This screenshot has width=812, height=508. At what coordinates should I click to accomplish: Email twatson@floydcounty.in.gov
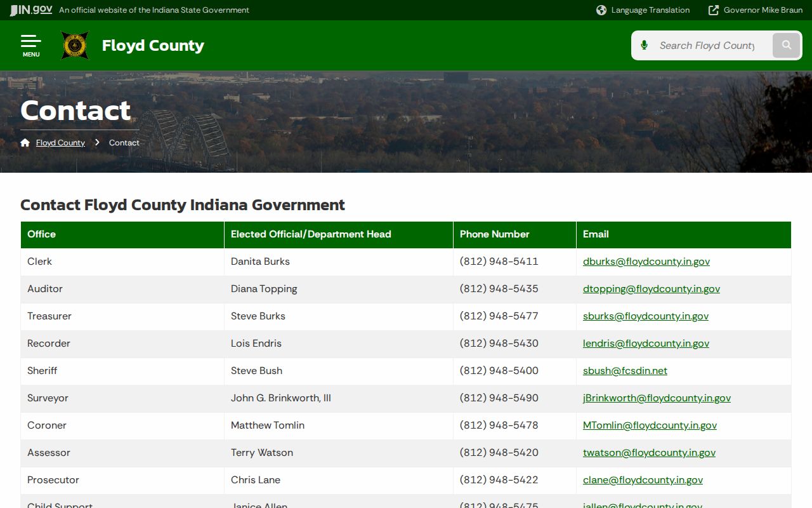649,453
